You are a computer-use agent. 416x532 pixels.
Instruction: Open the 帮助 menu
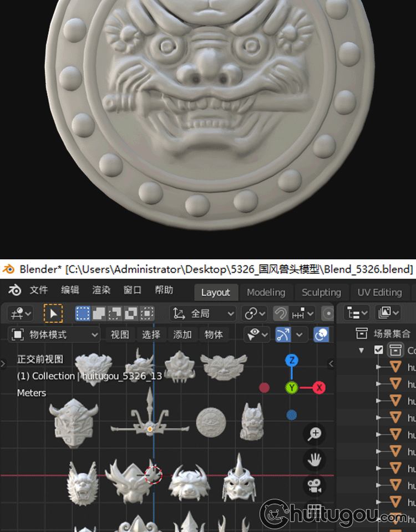point(164,290)
